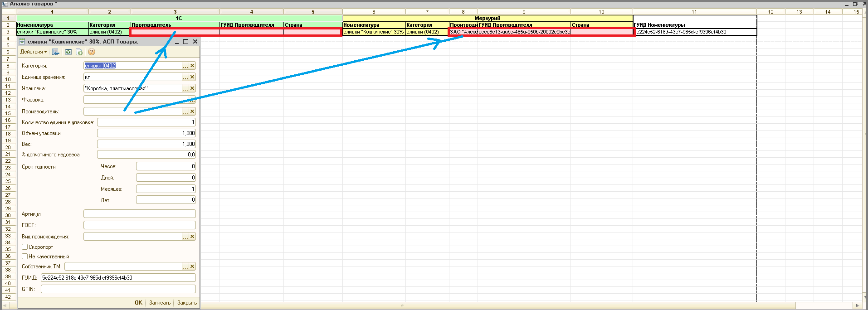Click the Артикул text field
This screenshot has width=868, height=310.
139,214
